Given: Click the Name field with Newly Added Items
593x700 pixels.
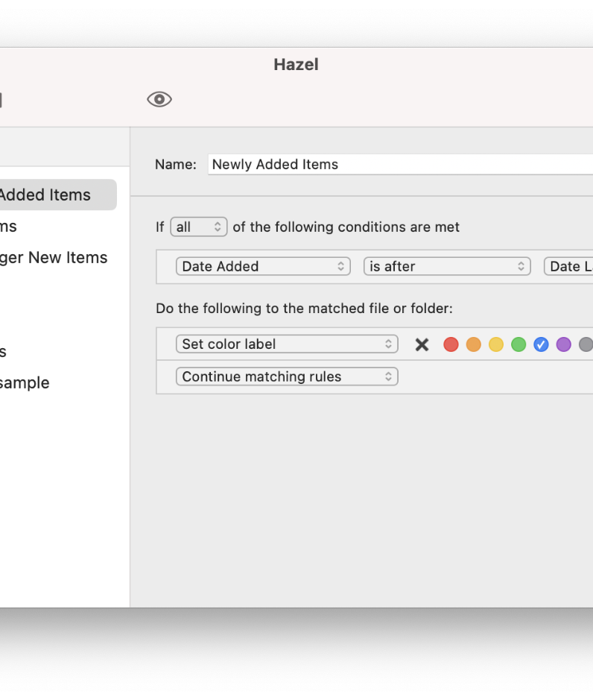Looking at the screenshot, I should (x=400, y=164).
